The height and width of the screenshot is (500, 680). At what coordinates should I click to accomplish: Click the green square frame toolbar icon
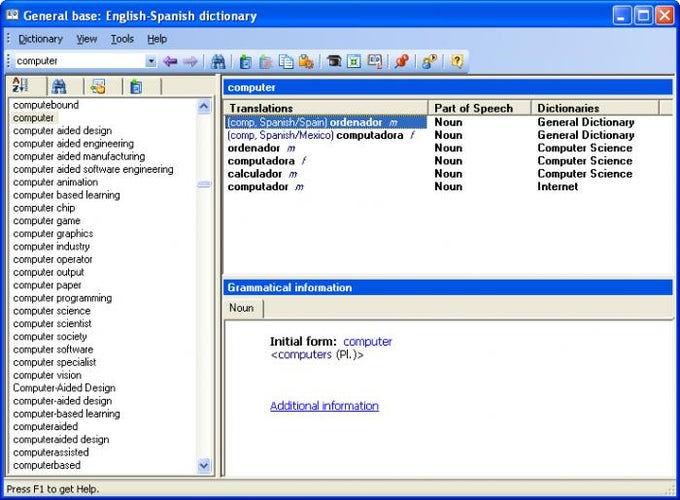[x=354, y=62]
